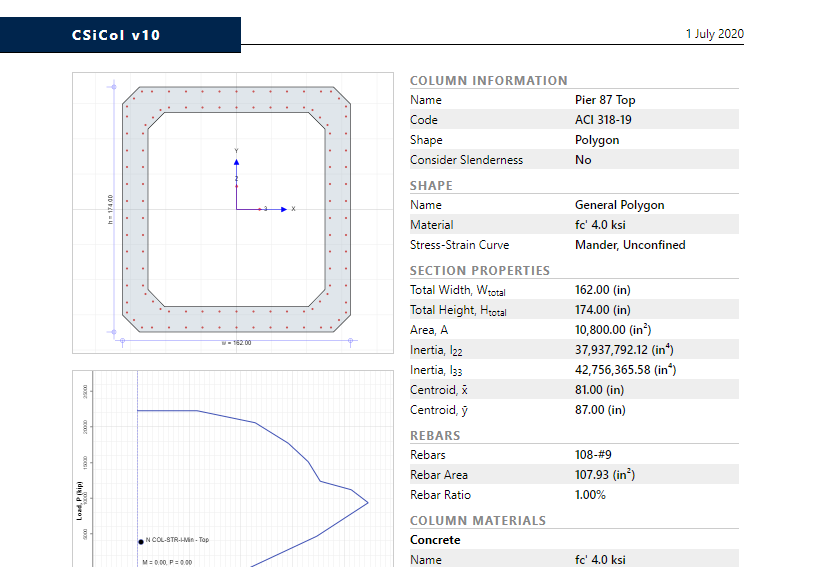
Task: Click the COLUMN INFORMATION section heading
Action: [488, 80]
